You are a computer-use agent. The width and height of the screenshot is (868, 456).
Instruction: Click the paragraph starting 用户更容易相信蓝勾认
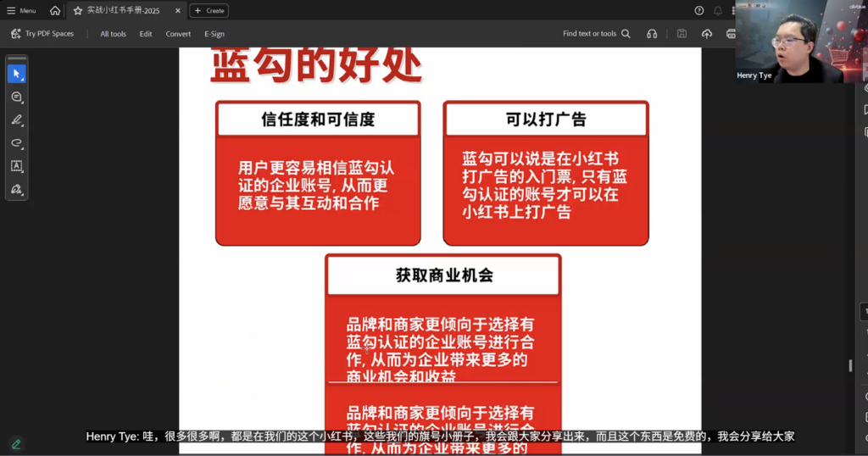click(316, 186)
